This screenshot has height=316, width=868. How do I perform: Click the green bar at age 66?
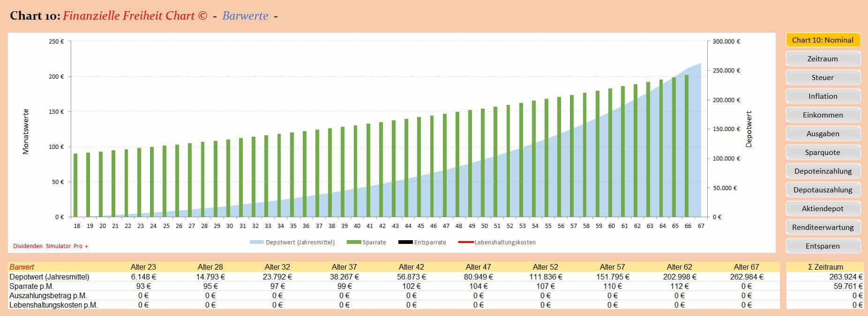(x=687, y=145)
